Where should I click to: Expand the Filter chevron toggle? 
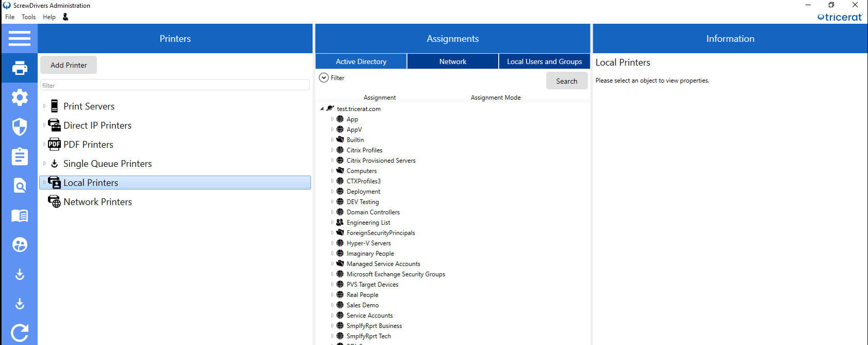[x=324, y=77]
